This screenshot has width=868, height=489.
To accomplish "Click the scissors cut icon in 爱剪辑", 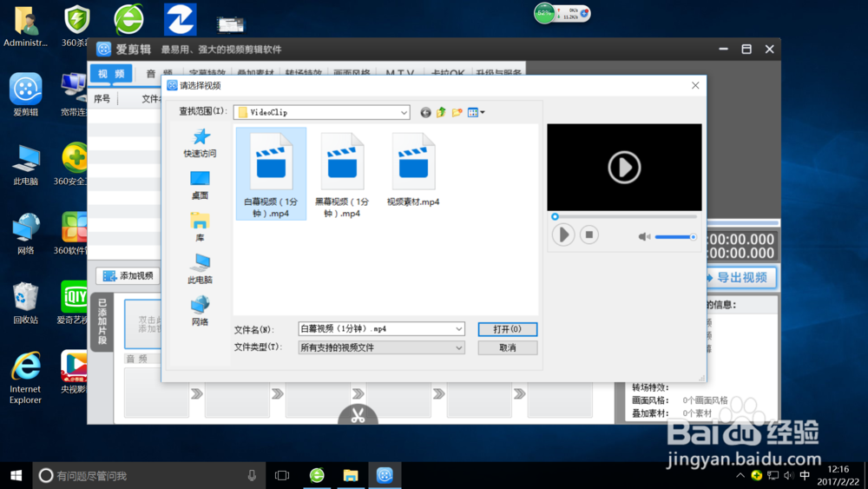I will (x=358, y=415).
